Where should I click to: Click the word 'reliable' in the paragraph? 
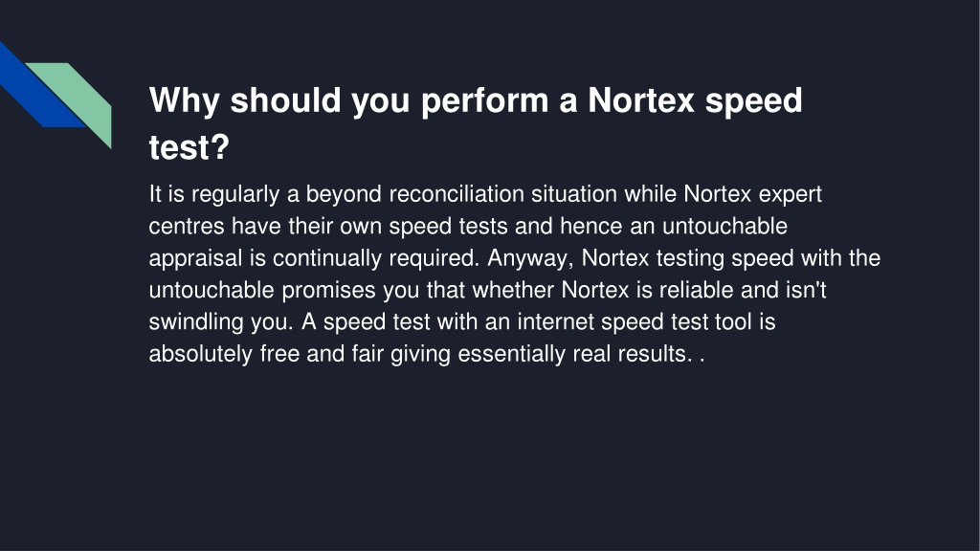pyautogui.click(x=697, y=290)
